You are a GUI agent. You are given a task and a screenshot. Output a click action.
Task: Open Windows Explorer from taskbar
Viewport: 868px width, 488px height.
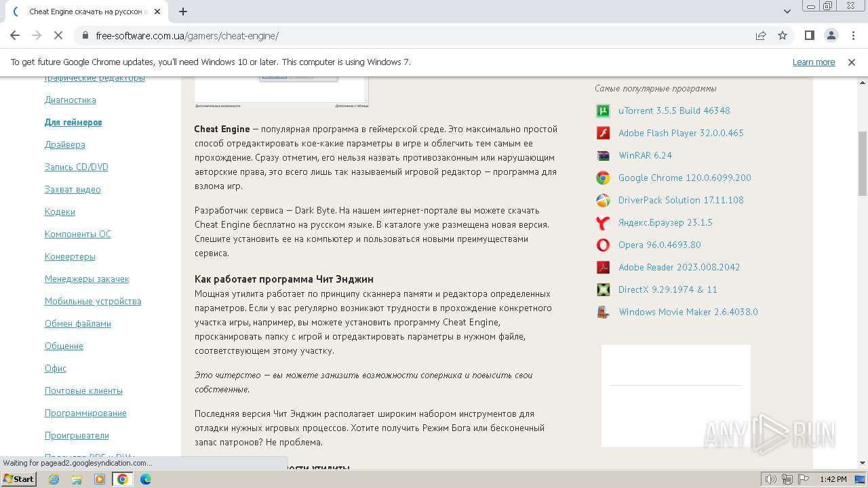point(77,479)
